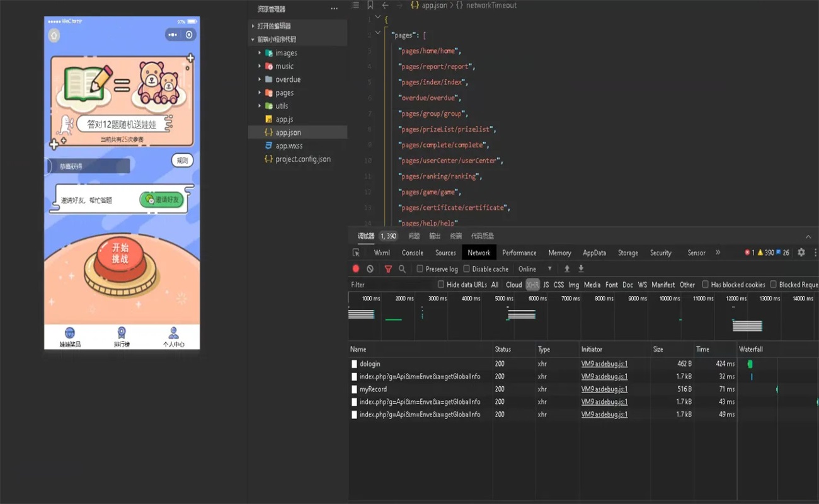The width and height of the screenshot is (819, 504).
Task: Click the blue message count 26
Action: tap(783, 253)
